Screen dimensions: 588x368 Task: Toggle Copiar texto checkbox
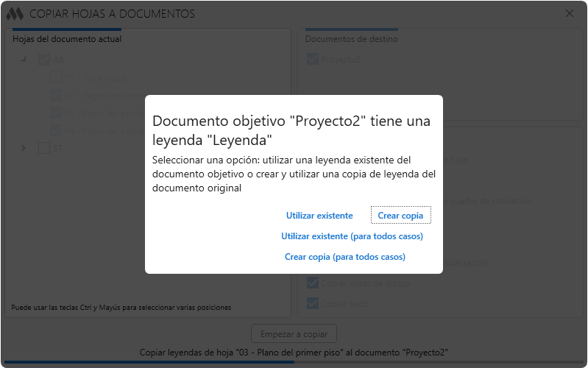(313, 303)
